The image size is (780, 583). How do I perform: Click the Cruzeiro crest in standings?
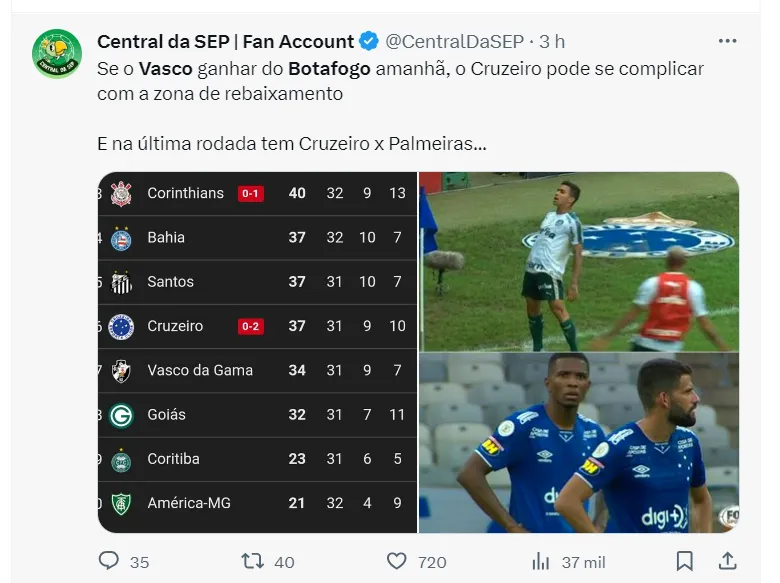121,326
